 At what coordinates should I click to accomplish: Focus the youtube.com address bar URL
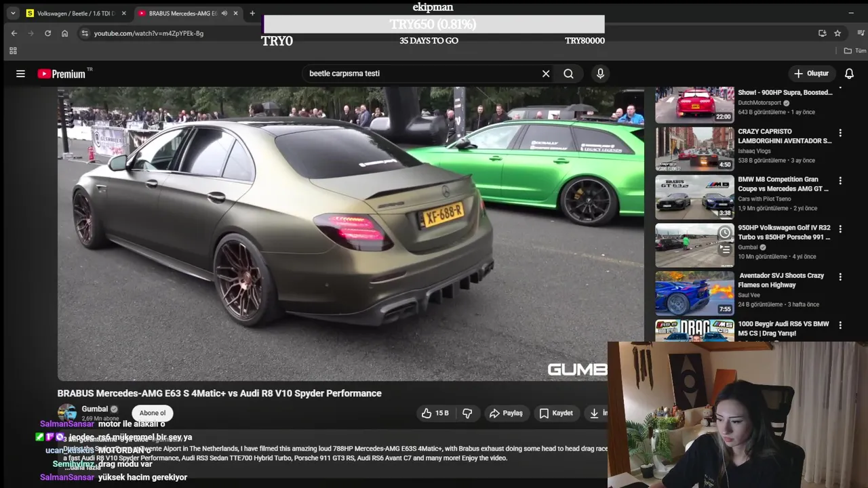click(x=149, y=33)
